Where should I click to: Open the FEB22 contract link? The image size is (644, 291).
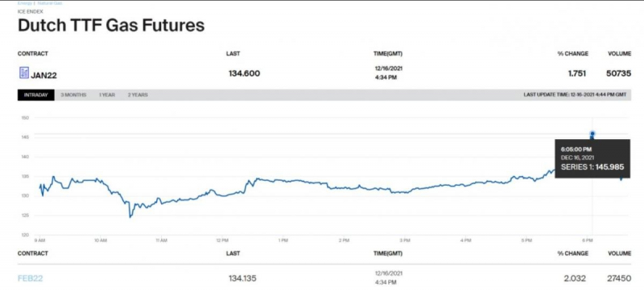[30, 278]
